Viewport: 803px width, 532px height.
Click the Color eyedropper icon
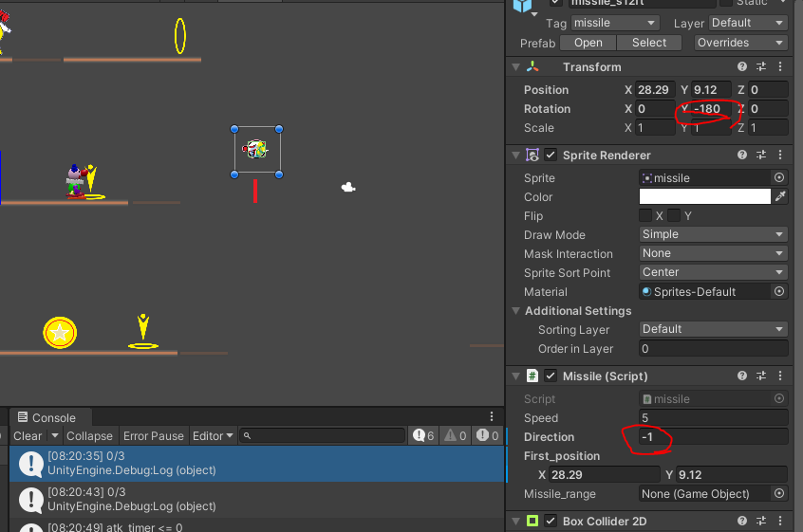[x=780, y=196]
